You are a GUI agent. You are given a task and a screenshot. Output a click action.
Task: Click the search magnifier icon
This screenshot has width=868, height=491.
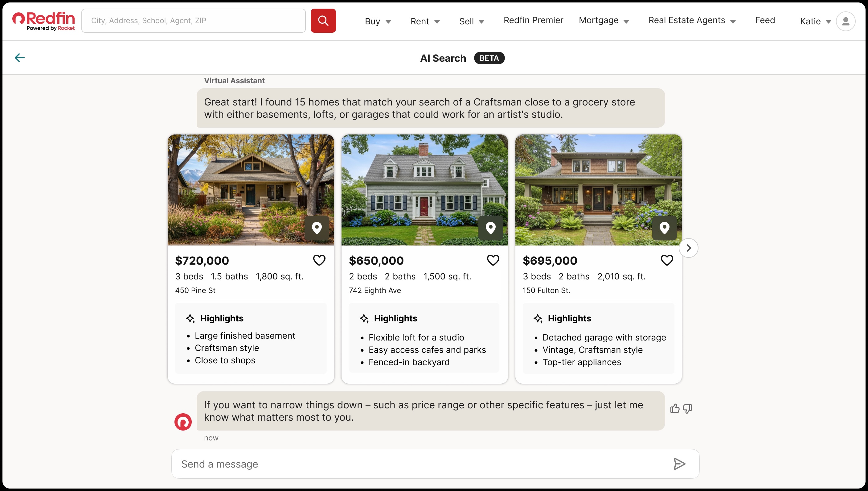322,20
